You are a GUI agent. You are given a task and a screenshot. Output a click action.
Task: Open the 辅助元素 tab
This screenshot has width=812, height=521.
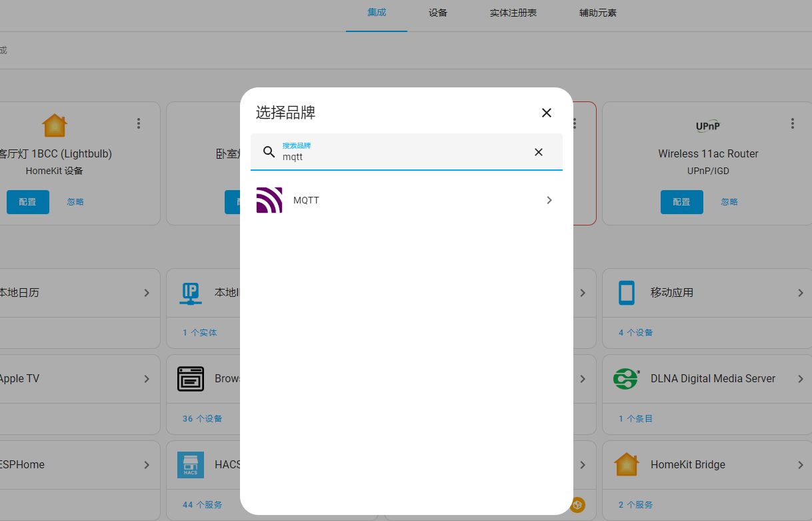598,13
